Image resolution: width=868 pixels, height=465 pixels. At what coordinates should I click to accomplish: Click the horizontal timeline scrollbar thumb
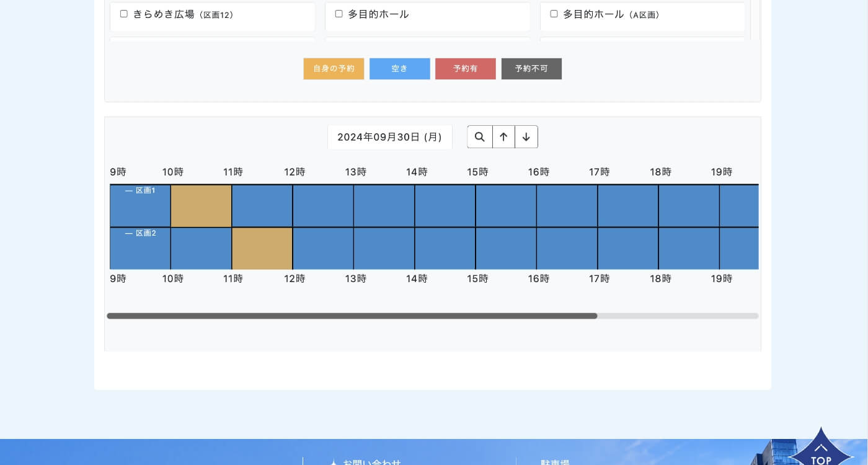[x=352, y=316]
